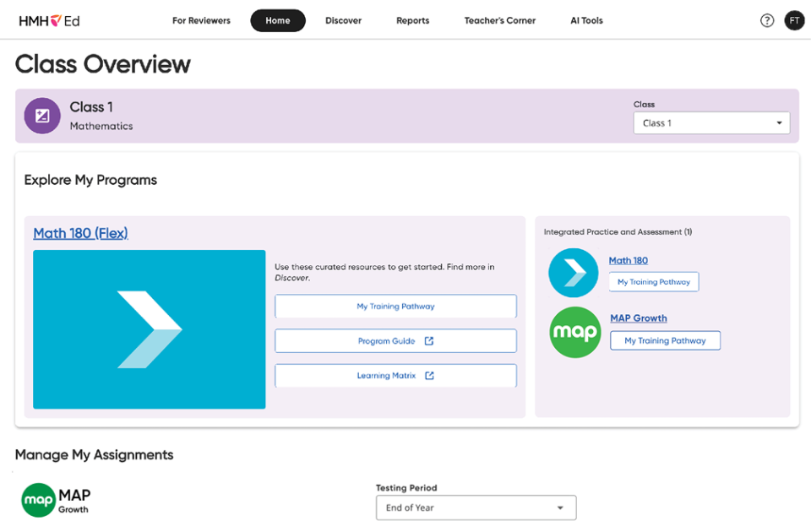Image resolution: width=811 pixels, height=532 pixels.
Task: Click the Math 180 blue chevron circle icon
Action: pos(574,273)
